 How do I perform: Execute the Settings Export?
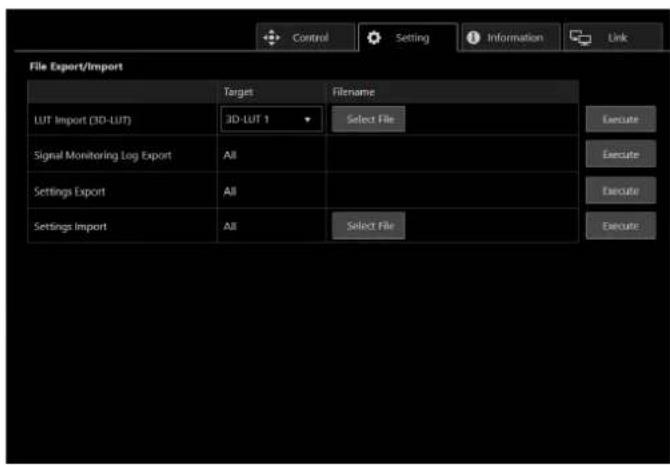click(x=620, y=190)
